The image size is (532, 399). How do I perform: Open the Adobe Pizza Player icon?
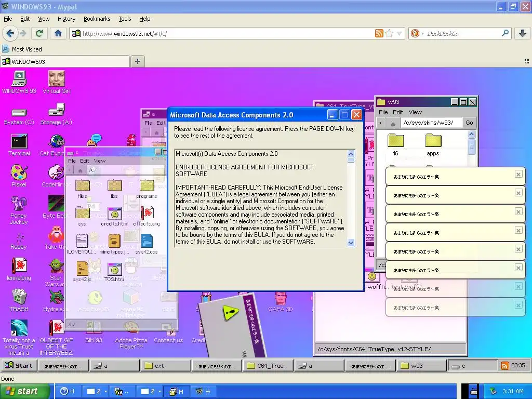click(x=131, y=335)
